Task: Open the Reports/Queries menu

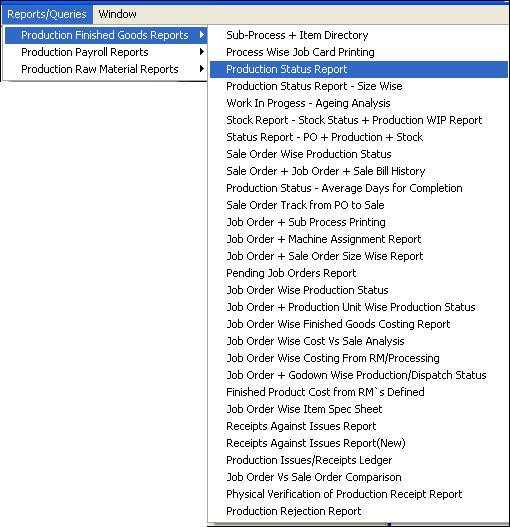Action: click(47, 14)
